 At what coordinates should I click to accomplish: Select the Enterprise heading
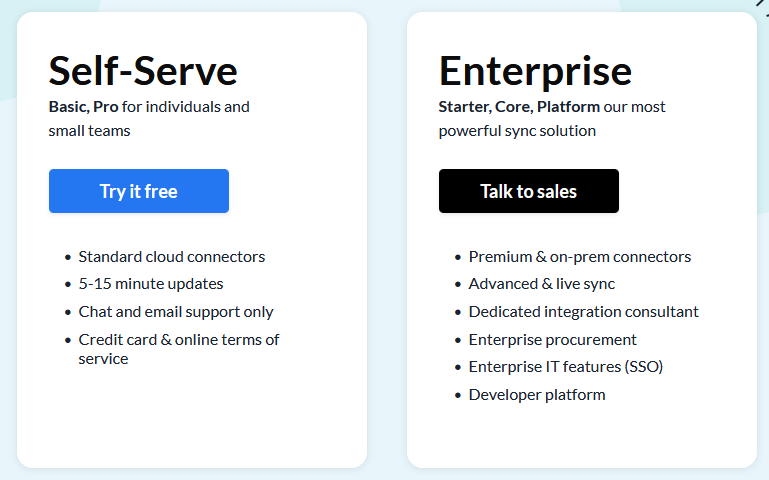535,72
